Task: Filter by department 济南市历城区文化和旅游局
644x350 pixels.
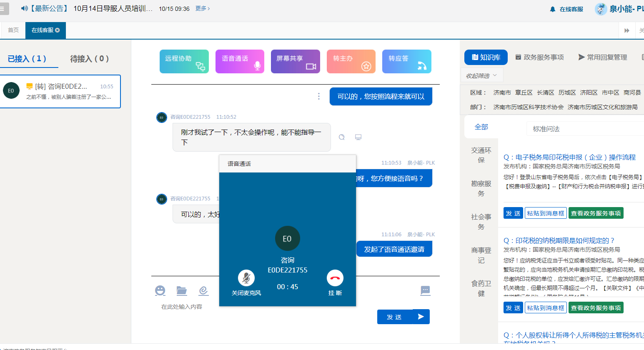Action: coord(602,107)
